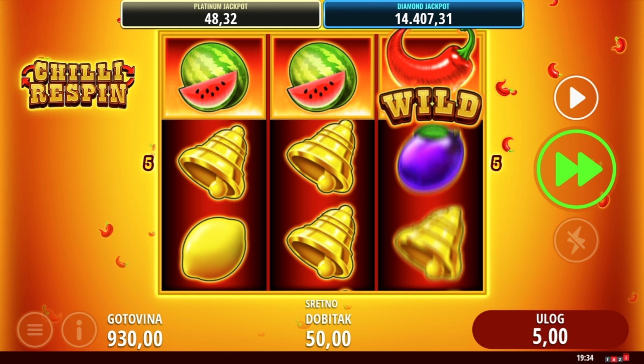
Task: Click the left payline 5 marker
Action: click(x=148, y=163)
